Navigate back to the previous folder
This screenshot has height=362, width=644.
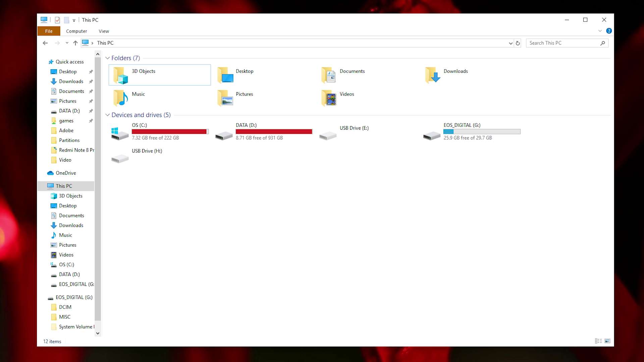point(46,43)
